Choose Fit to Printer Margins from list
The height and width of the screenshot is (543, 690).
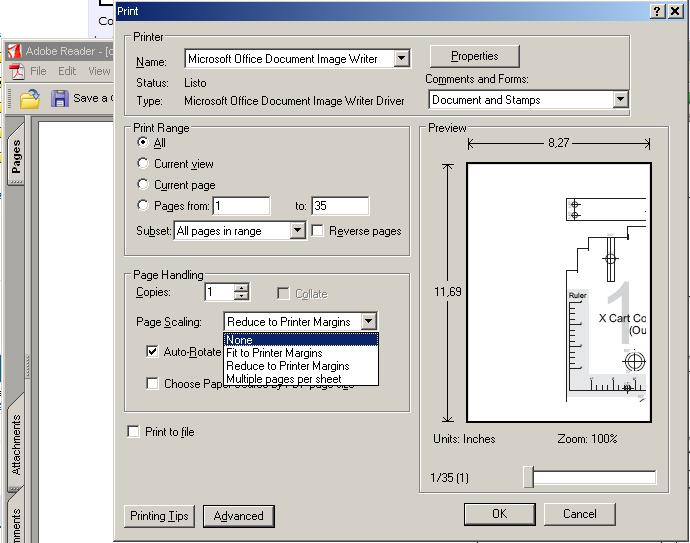click(274, 353)
